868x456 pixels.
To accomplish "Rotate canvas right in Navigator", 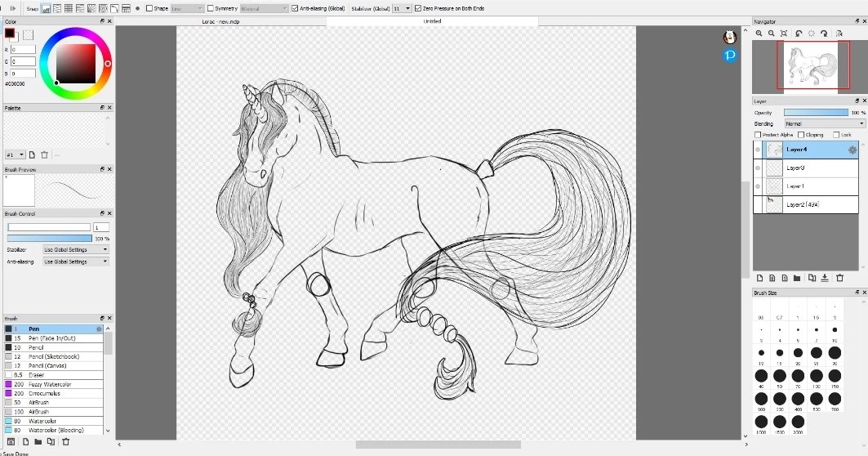I will pos(824,34).
